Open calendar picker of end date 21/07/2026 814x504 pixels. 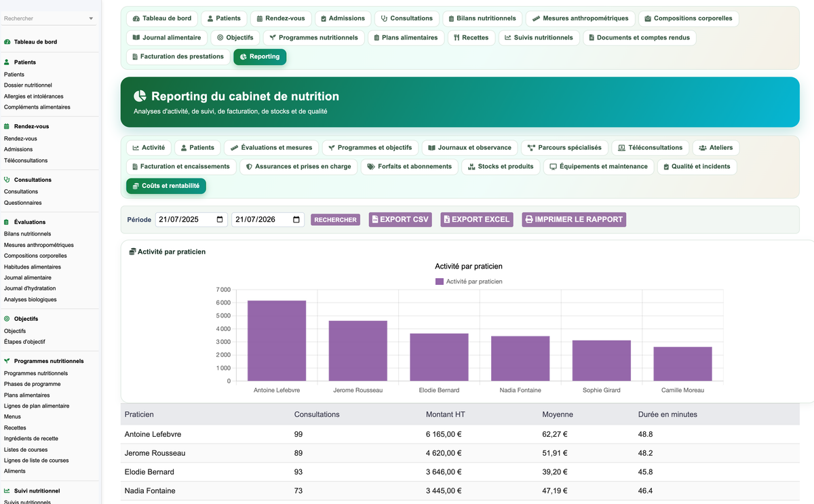pos(296,220)
